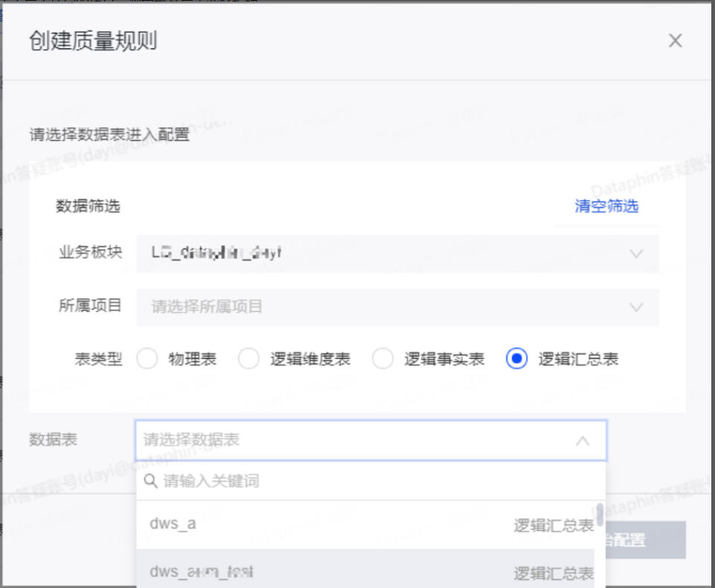Open the 所属项目 selection dropdown

tap(387, 307)
